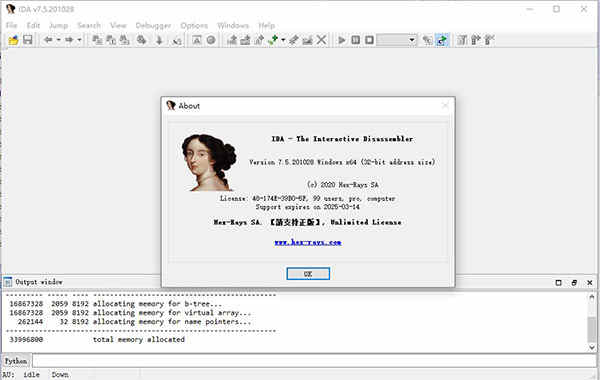Viewport: 600px width, 380px height.
Task: Open the Search menu
Action: 89,25
